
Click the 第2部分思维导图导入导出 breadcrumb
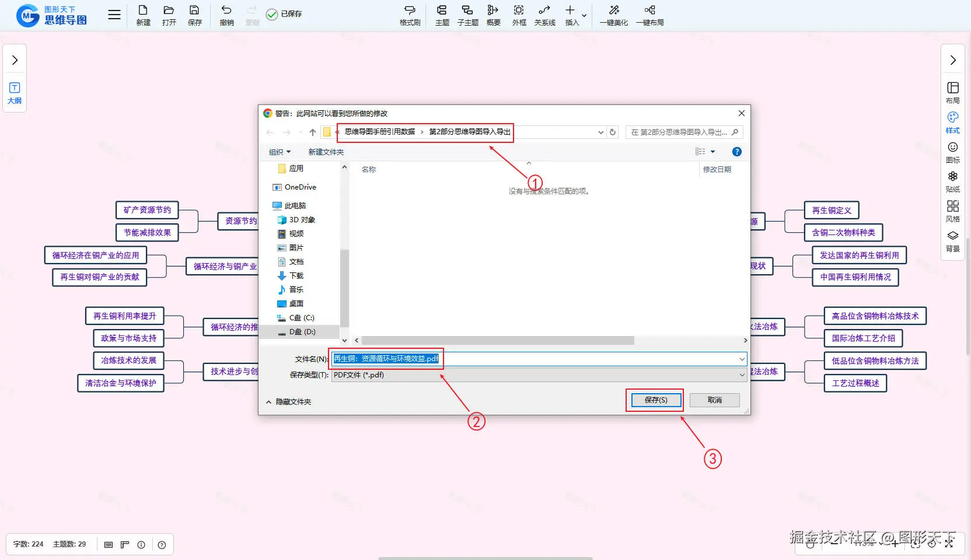pyautogui.click(x=470, y=132)
